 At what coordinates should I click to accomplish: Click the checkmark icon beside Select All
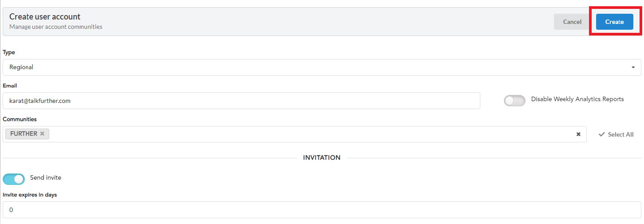coord(601,134)
